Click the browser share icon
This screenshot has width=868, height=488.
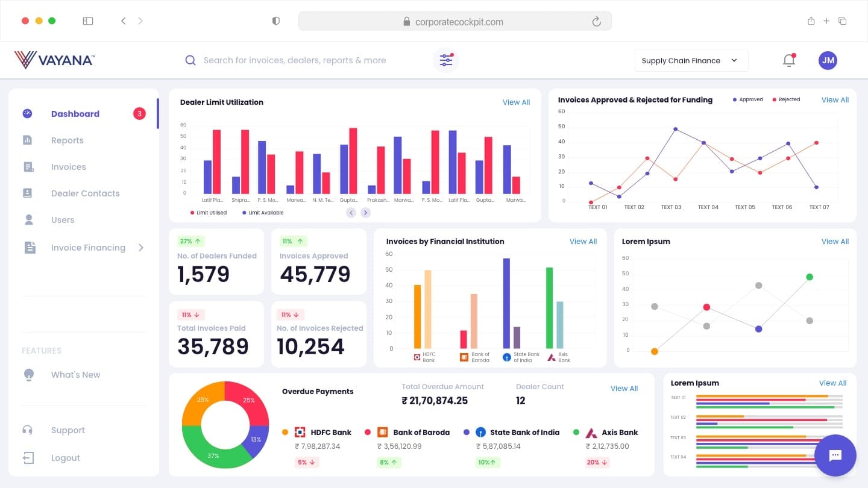click(x=811, y=20)
